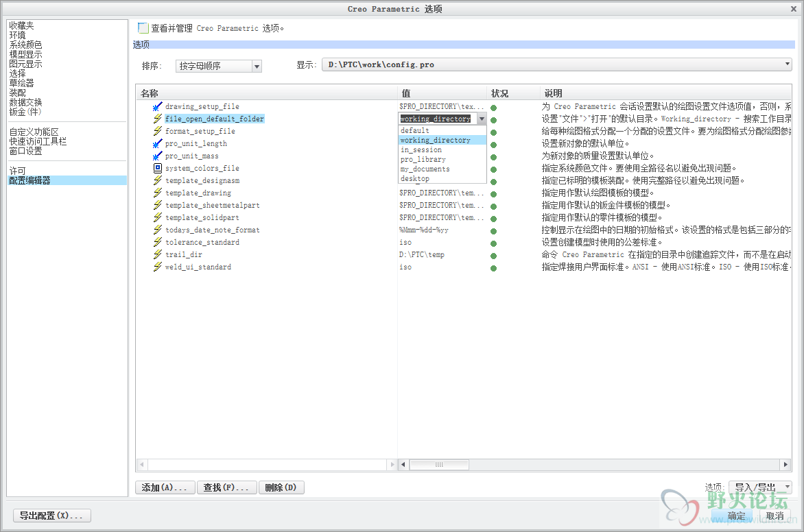Click the lightning icon beside template_designasm
The height and width of the screenshot is (532, 804).
157,180
